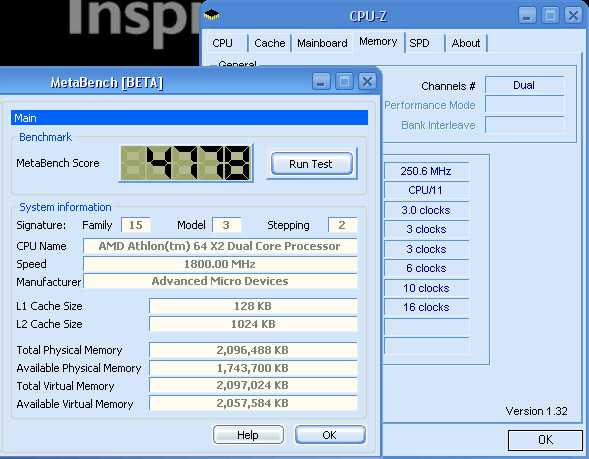Open the CPU tab in CPU-Z
Viewport: 589px width, 459px height.
coord(222,43)
